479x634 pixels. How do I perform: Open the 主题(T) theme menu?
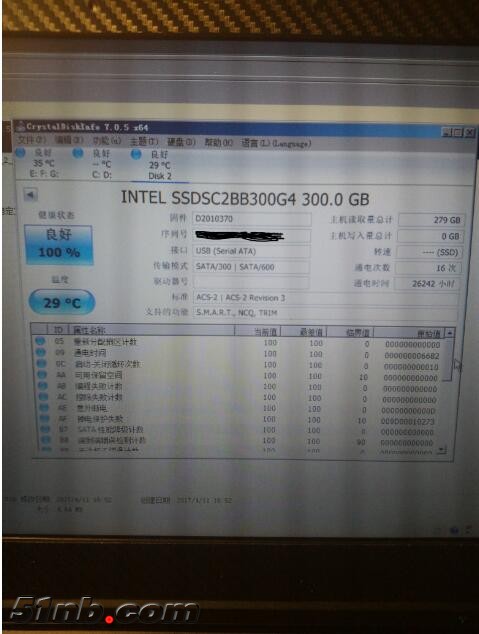click(x=143, y=142)
